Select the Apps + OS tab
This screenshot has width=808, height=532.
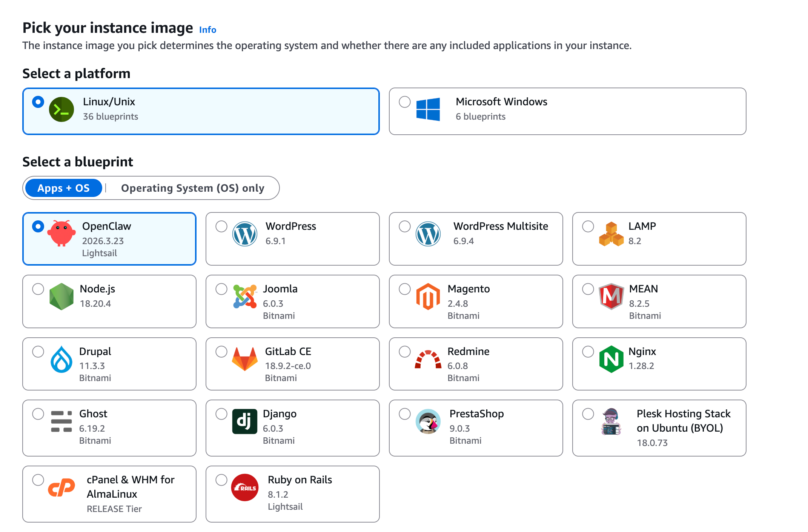click(64, 188)
